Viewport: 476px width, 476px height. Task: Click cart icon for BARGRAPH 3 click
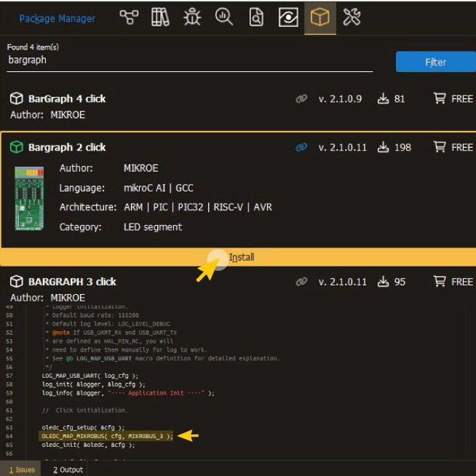440,282
